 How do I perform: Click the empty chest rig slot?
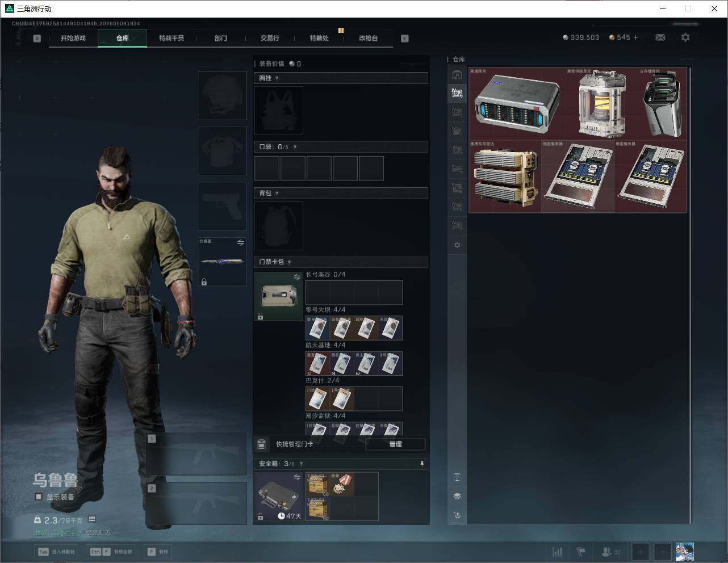pyautogui.click(x=279, y=111)
